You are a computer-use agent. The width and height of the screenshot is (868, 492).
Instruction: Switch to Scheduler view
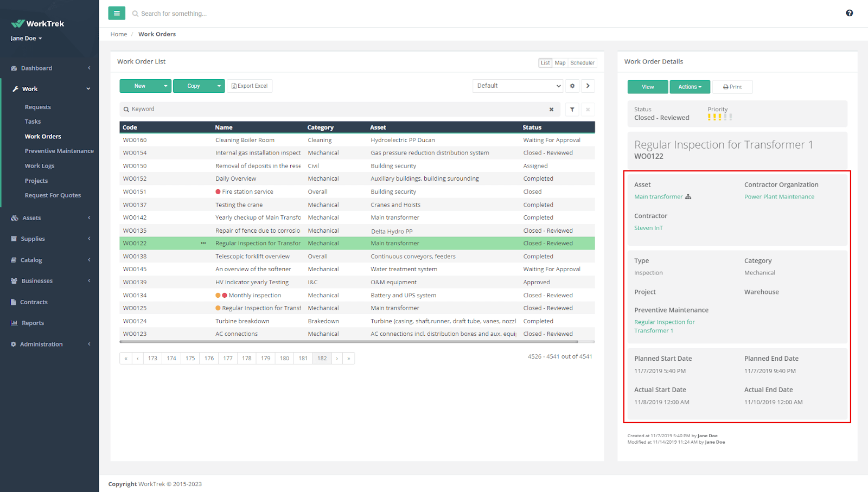pyautogui.click(x=582, y=62)
